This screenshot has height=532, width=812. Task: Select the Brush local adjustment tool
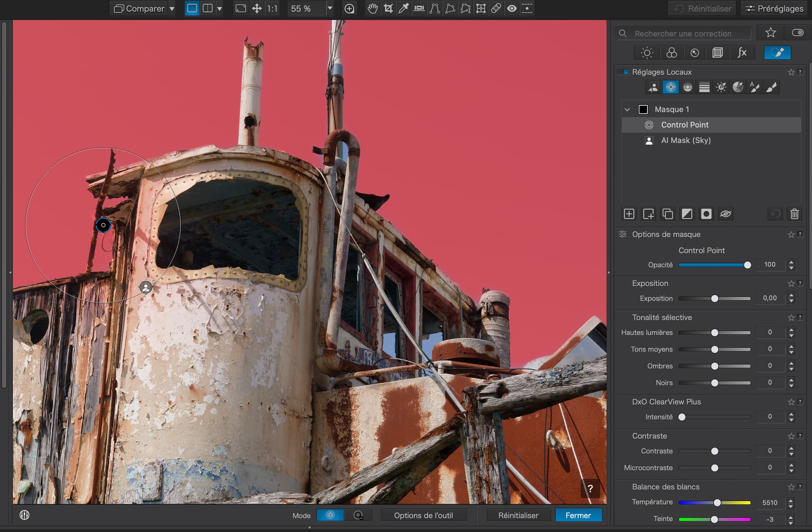click(771, 87)
